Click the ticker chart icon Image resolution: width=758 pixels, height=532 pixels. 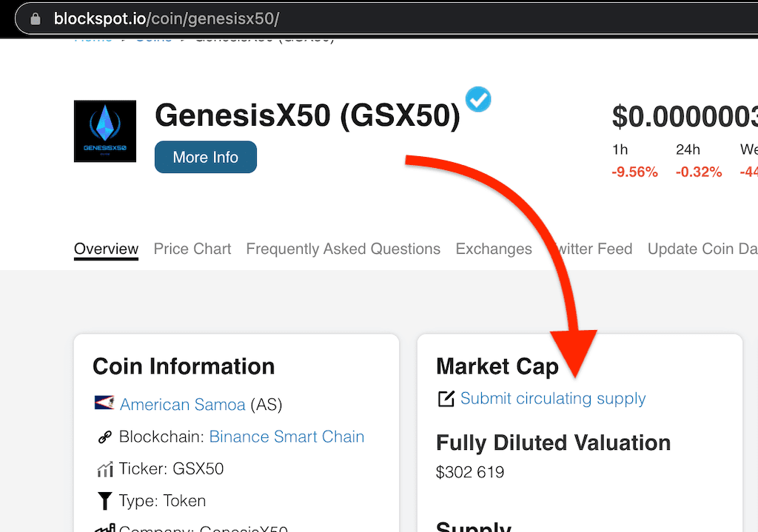click(105, 469)
